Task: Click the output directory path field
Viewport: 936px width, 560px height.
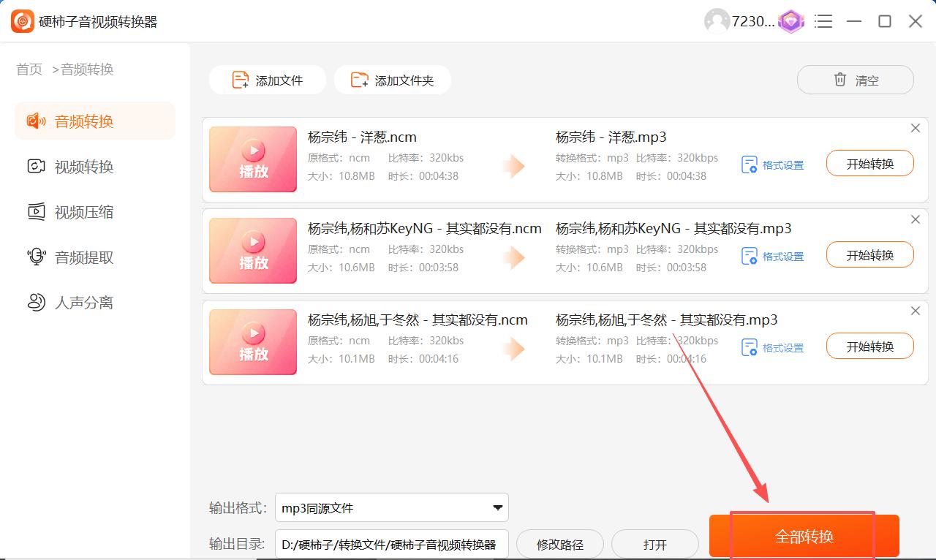Action: (391, 544)
